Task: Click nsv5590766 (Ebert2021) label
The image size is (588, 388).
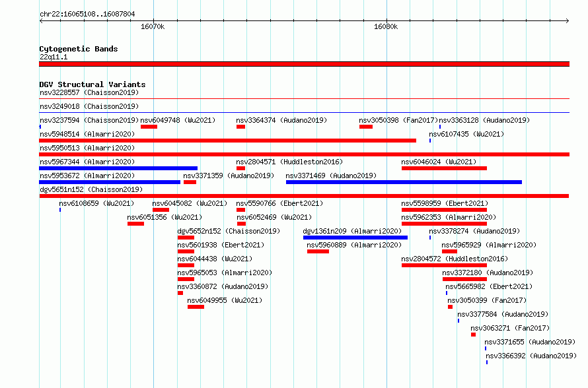Action: [x=279, y=203]
